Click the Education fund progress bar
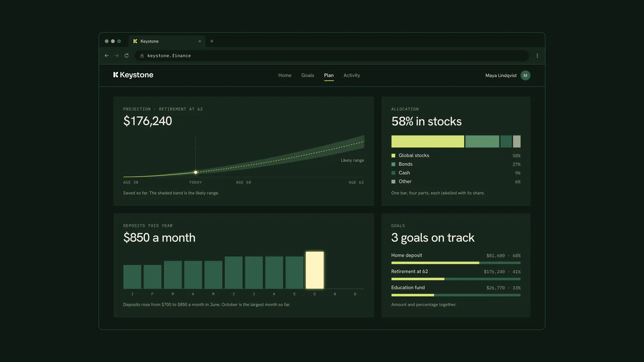This screenshot has width=644, height=362. [x=456, y=295]
